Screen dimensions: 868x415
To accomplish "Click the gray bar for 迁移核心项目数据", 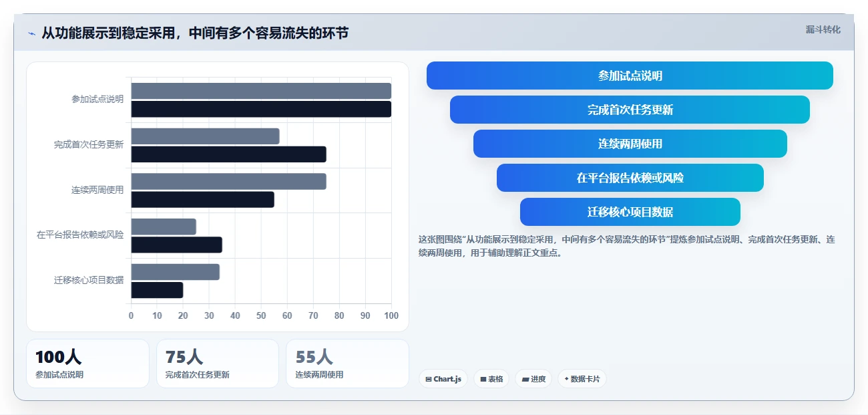I will tap(175, 272).
